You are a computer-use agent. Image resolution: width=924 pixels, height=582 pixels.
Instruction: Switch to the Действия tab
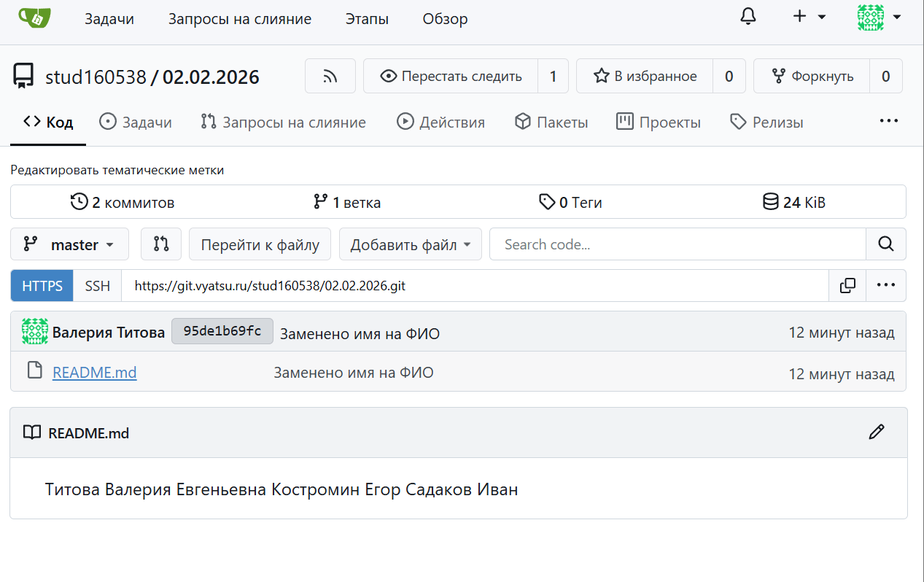point(440,122)
